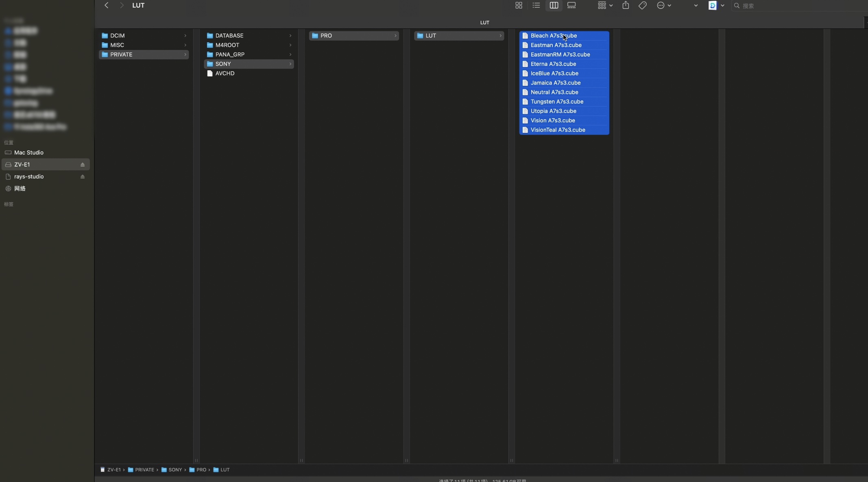Click the file list column resize handle

pos(617,460)
